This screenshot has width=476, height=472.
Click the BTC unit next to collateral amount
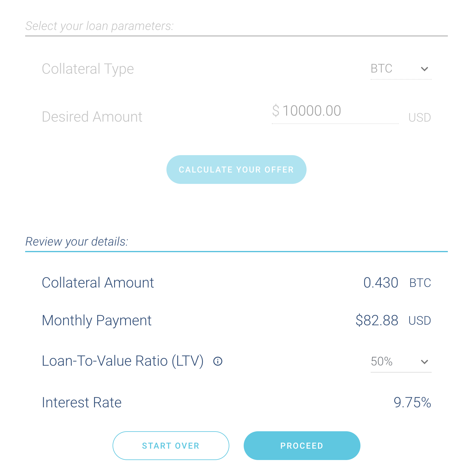click(420, 283)
